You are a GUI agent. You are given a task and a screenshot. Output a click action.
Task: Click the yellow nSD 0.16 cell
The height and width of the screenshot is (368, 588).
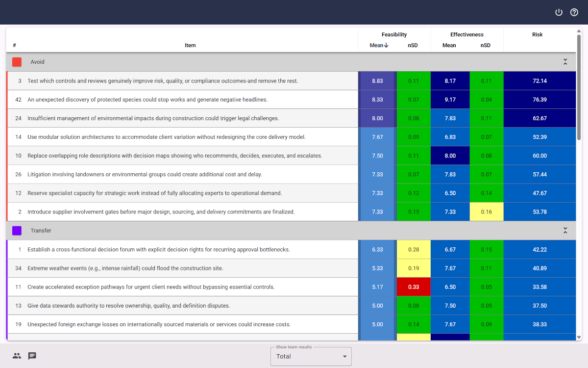(486, 211)
